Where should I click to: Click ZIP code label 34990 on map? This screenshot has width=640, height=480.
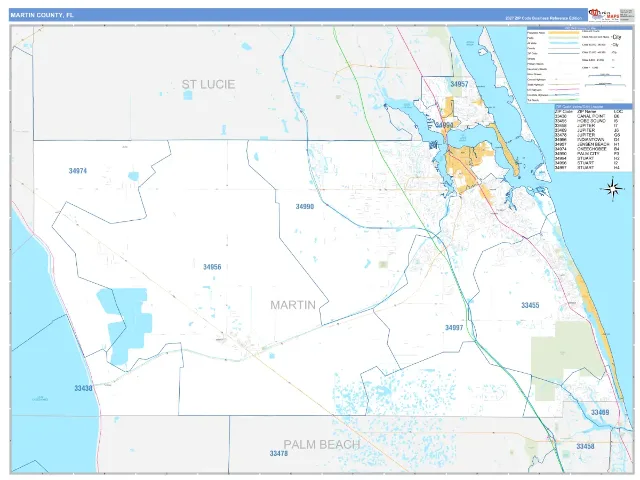point(305,207)
